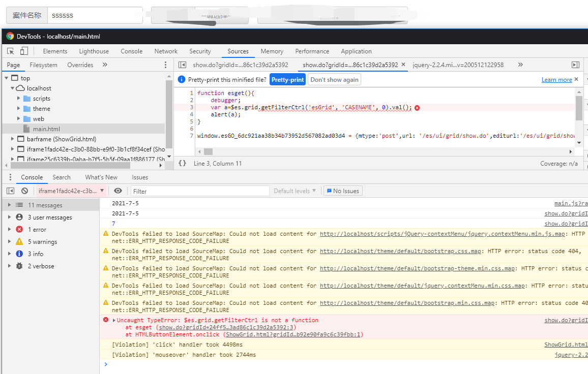Expand the 1 error group

[9, 229]
